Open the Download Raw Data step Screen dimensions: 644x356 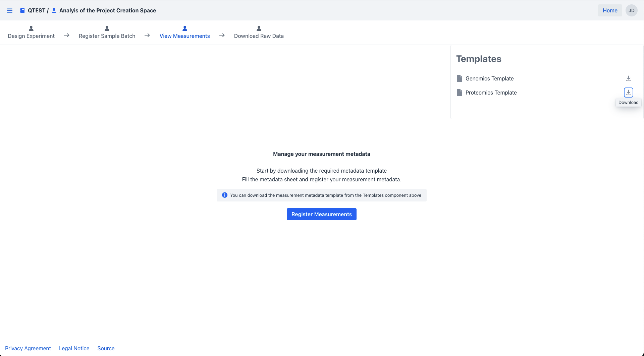259,36
